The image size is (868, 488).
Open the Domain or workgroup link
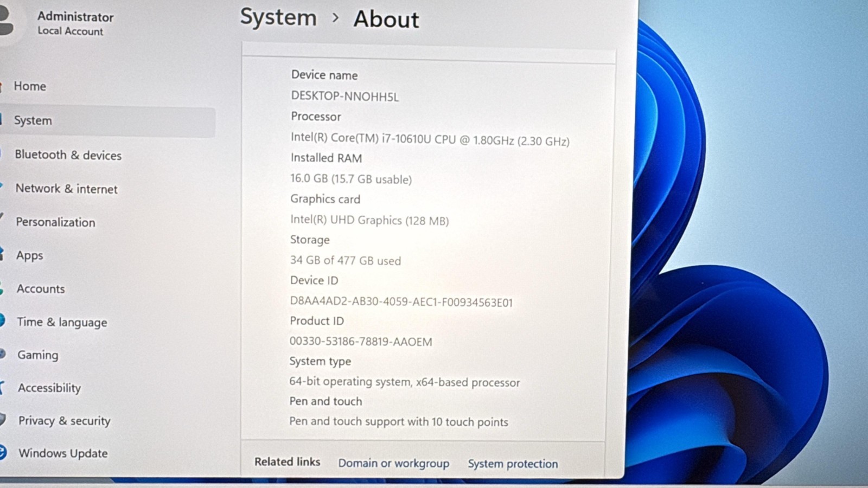click(394, 464)
